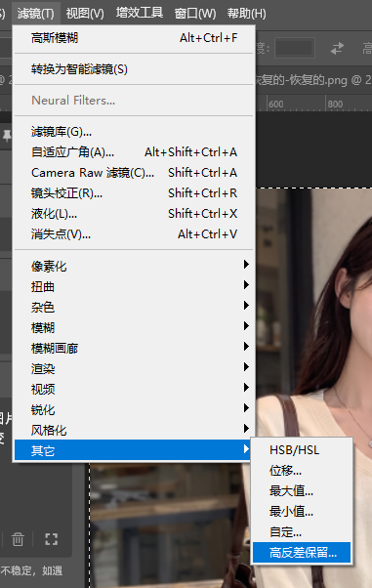Open the 视图 menu
The width and height of the screenshot is (372, 588).
click(85, 14)
